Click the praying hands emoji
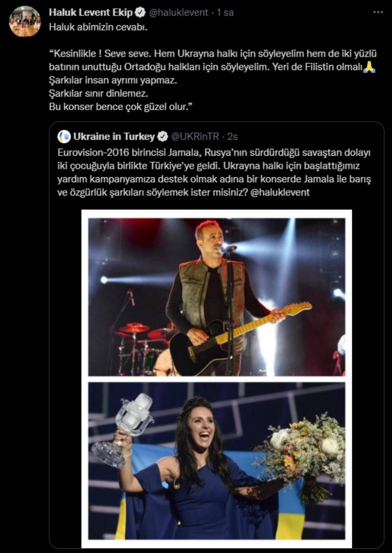Screen dimensions: 392x553 pyautogui.click(x=370, y=67)
